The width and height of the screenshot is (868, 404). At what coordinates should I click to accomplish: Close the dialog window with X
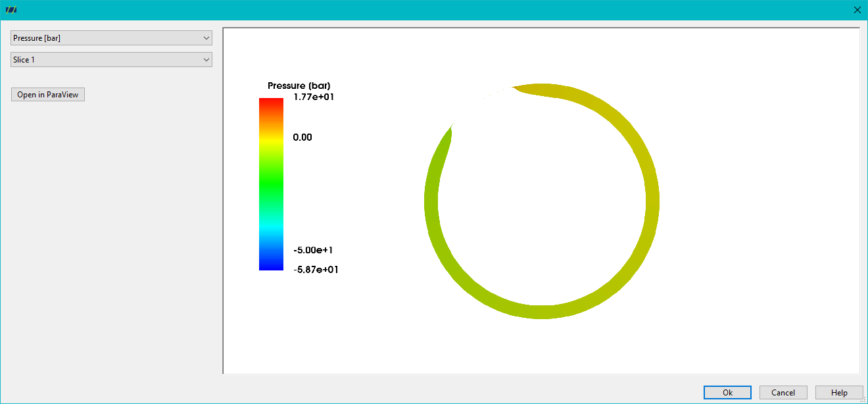click(857, 10)
